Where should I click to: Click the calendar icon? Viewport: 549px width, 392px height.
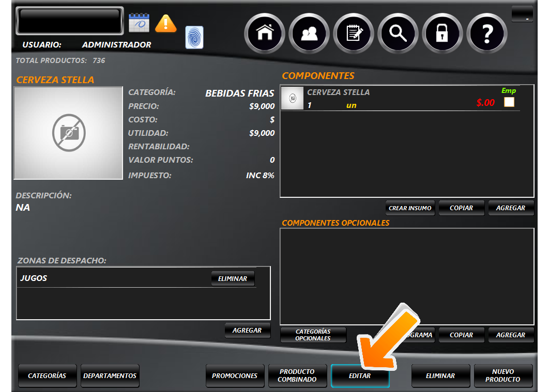[139, 23]
